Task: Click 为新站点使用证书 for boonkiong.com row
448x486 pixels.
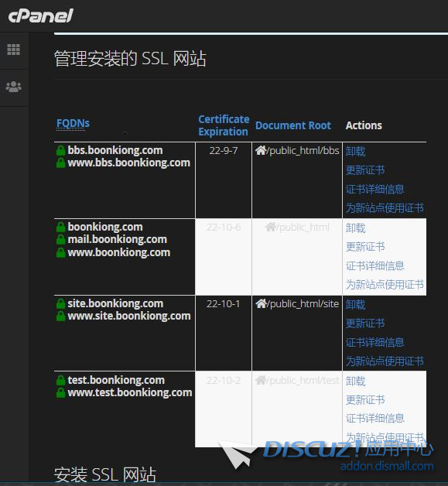Action: [x=385, y=284]
